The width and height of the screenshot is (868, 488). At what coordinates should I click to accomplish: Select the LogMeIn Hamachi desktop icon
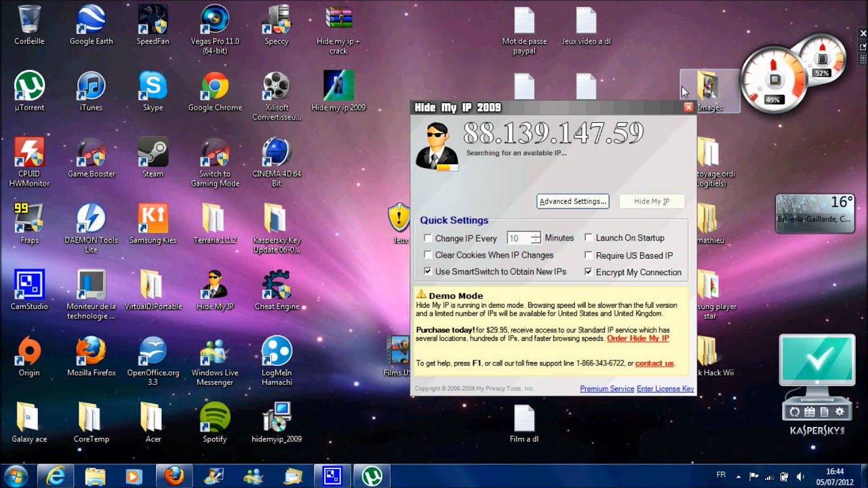pos(277,362)
